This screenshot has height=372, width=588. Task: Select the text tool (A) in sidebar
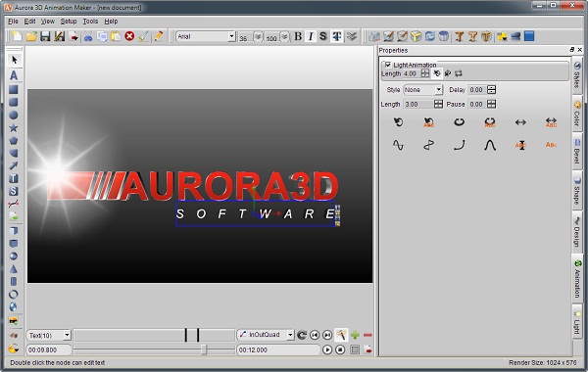14,75
